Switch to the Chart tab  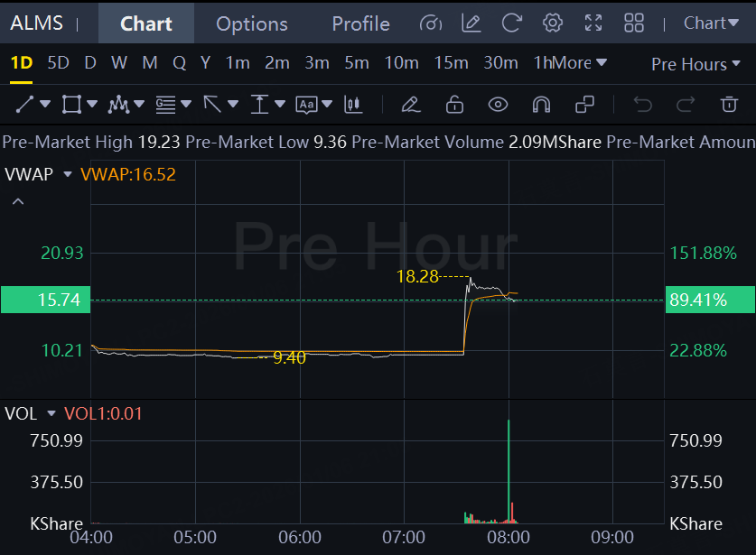[146, 23]
